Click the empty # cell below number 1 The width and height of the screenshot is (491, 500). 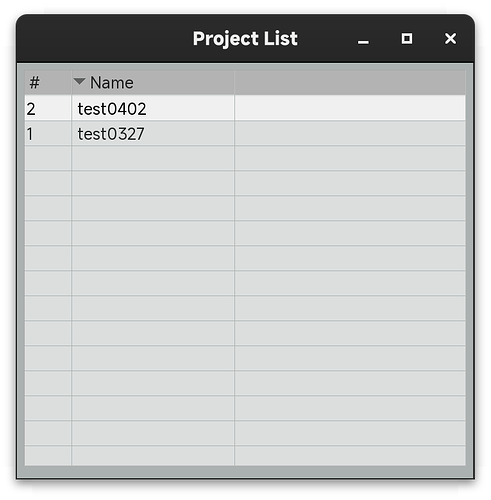coord(48,158)
